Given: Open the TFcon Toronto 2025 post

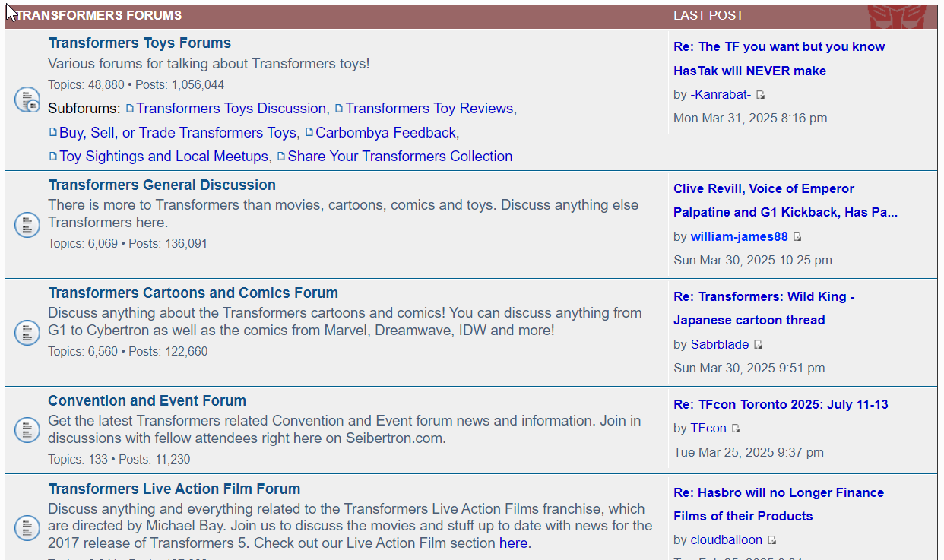Looking at the screenshot, I should 781,404.
